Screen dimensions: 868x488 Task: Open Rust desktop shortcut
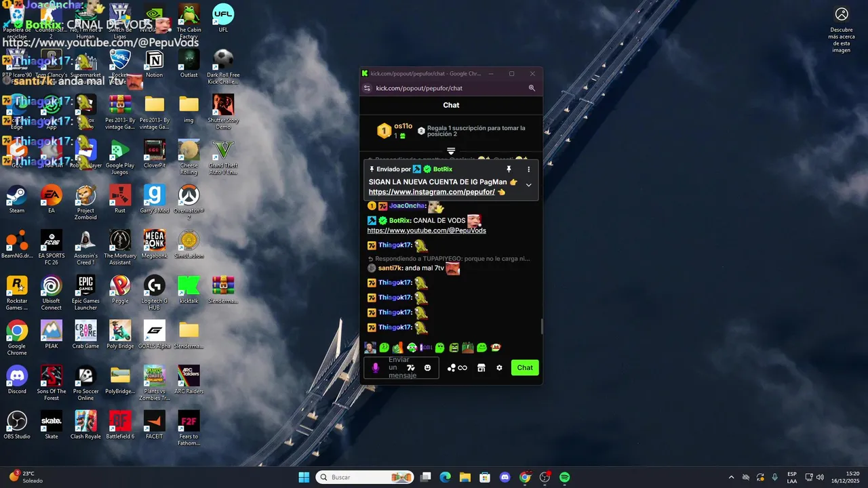(x=120, y=200)
